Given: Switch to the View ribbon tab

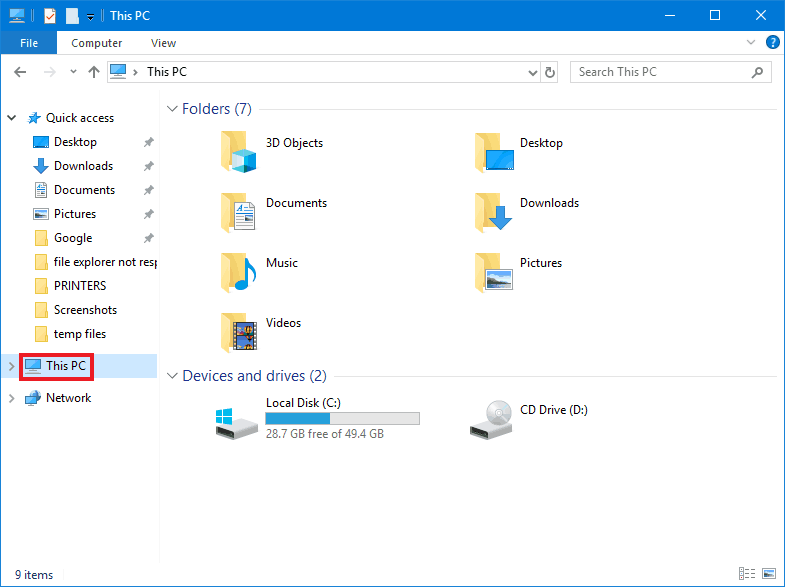Looking at the screenshot, I should point(163,43).
